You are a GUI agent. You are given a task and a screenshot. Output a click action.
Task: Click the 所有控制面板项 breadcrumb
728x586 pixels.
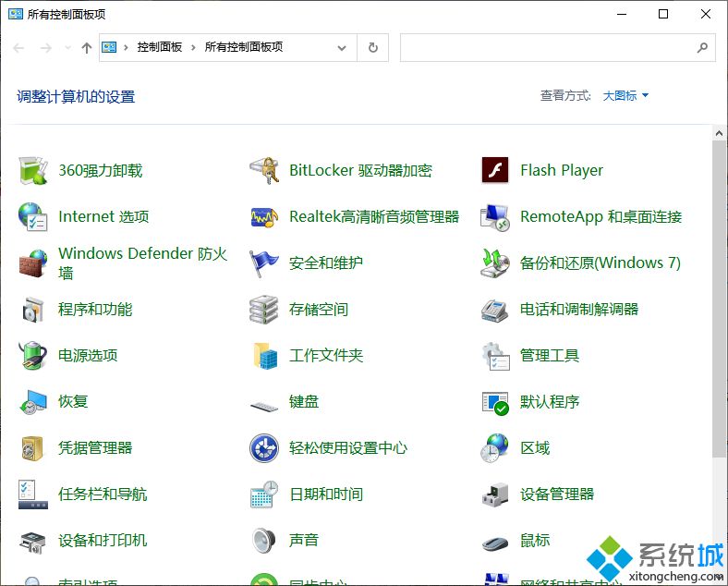[x=244, y=47]
